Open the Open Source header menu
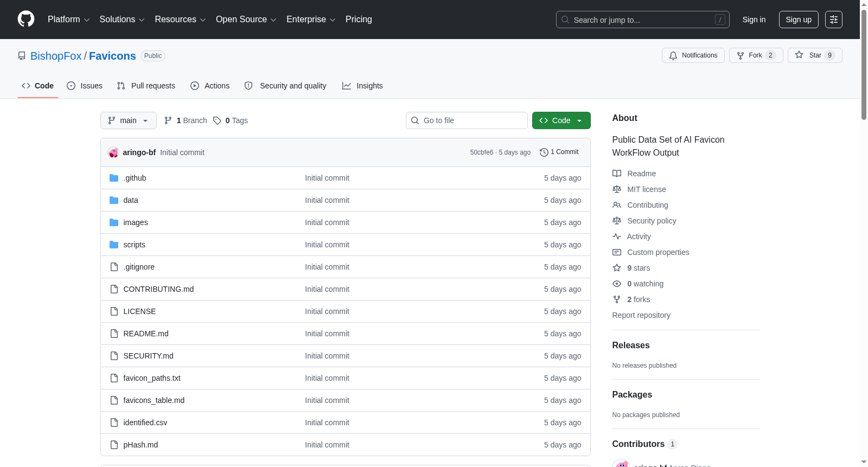This screenshot has height=467, width=868. click(x=246, y=20)
